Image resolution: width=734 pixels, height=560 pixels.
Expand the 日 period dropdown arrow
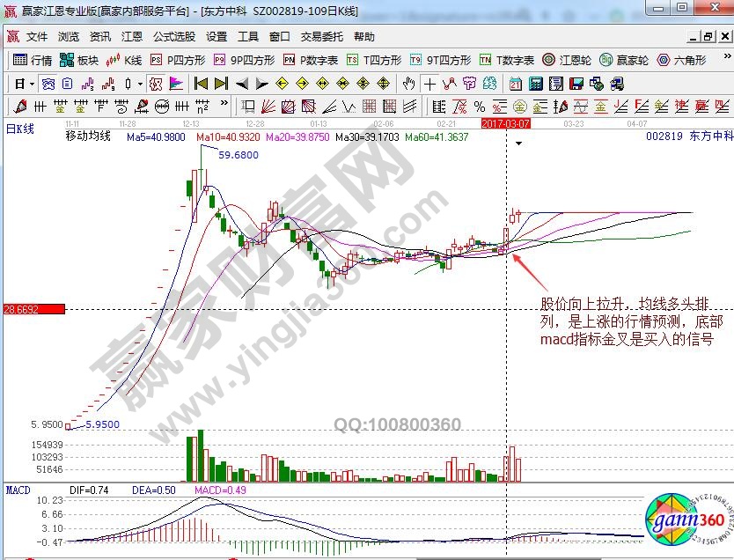pos(33,84)
